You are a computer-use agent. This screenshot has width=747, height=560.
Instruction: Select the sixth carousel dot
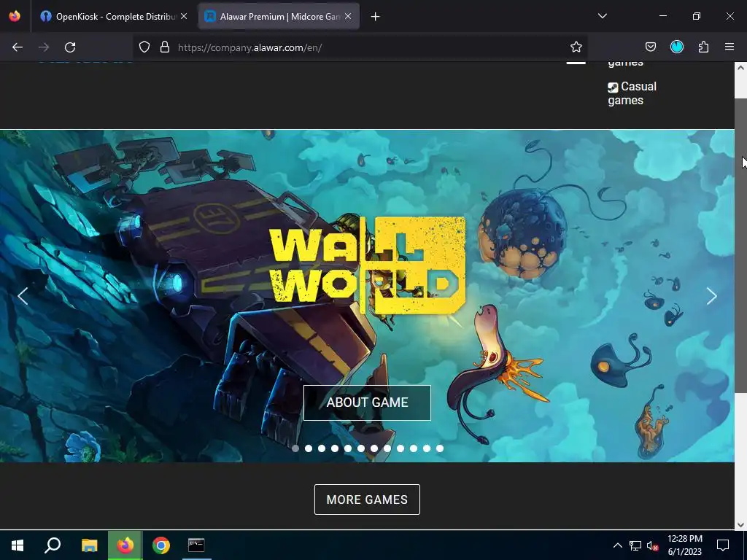point(361,448)
